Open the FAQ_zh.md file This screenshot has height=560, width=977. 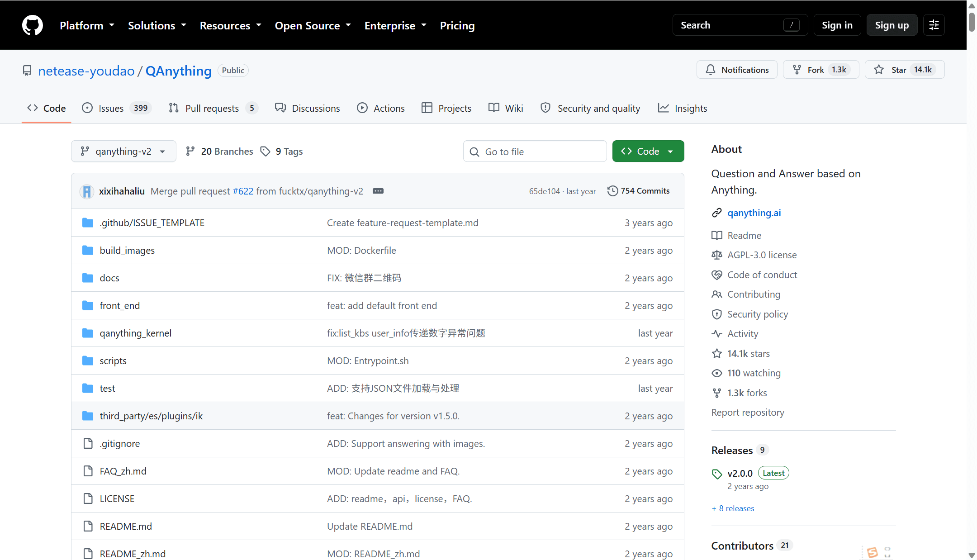[123, 471]
